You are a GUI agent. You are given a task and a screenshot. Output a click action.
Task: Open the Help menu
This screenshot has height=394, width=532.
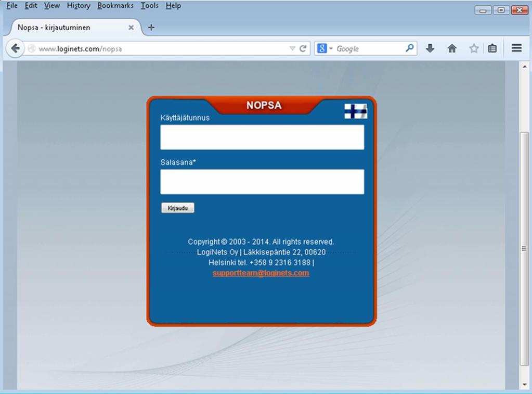(173, 6)
